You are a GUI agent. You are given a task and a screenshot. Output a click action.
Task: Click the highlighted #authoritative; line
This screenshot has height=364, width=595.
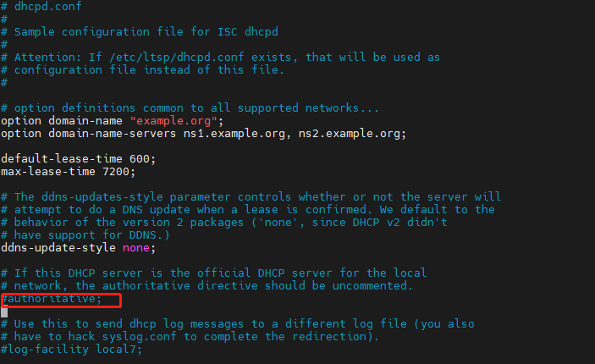coord(52,299)
